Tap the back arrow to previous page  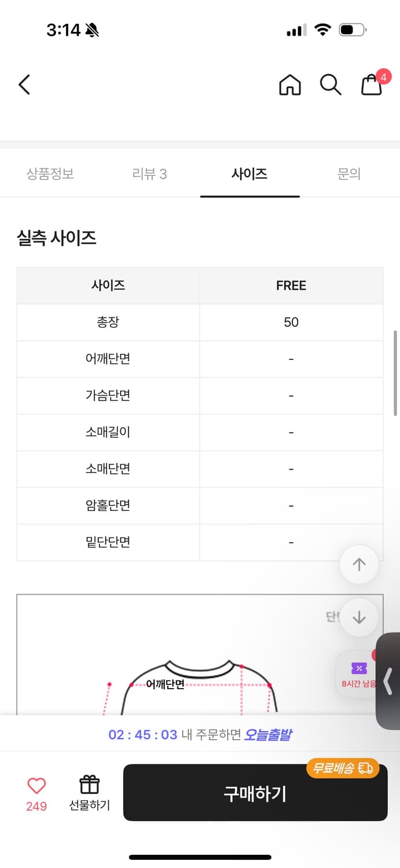pos(24,84)
